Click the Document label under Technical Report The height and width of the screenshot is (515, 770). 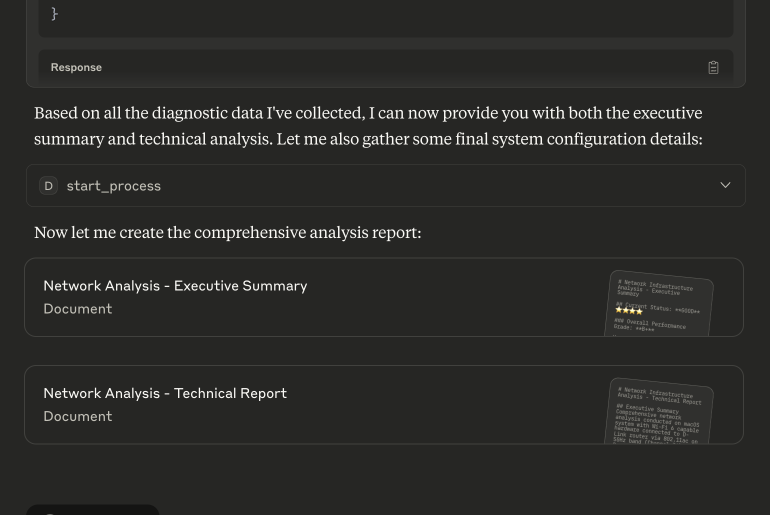tap(78, 416)
